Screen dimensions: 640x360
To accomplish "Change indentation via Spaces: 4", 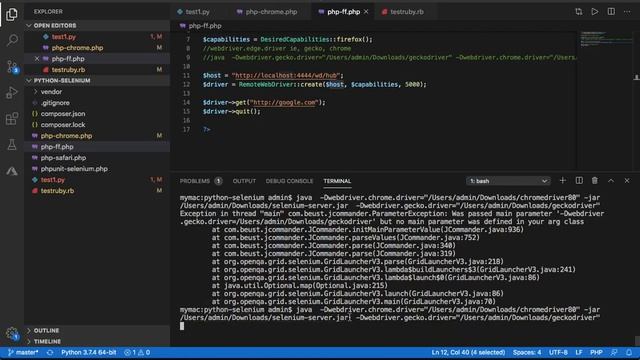I will click(527, 352).
